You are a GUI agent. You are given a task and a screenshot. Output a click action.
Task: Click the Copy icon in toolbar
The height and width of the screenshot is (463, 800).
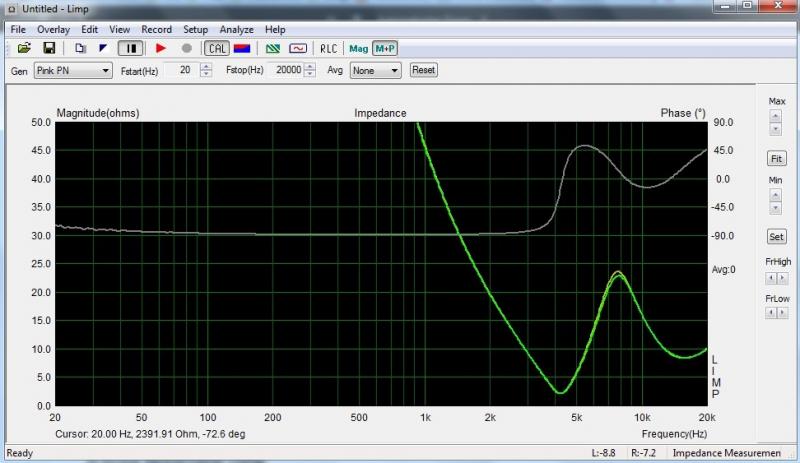pos(81,48)
